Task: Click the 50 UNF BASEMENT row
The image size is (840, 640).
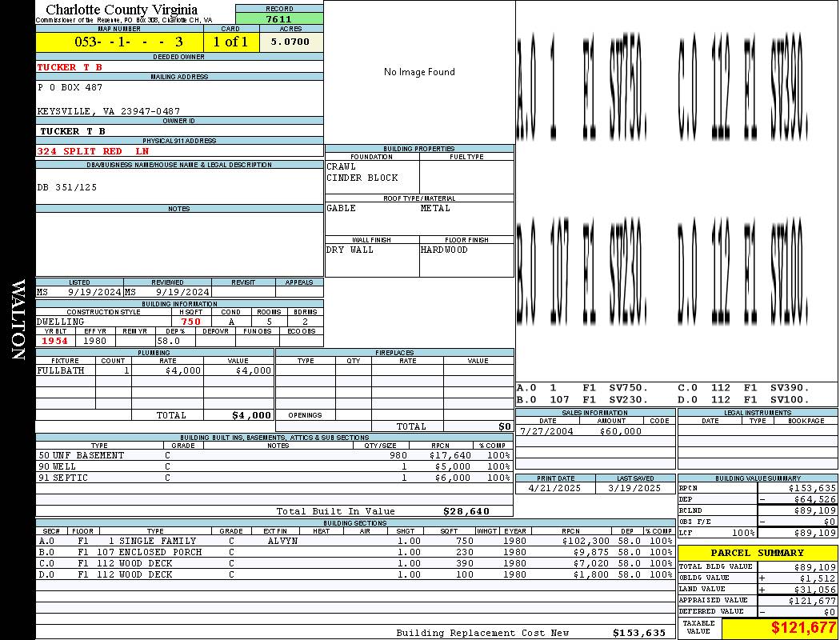Action: [274, 456]
